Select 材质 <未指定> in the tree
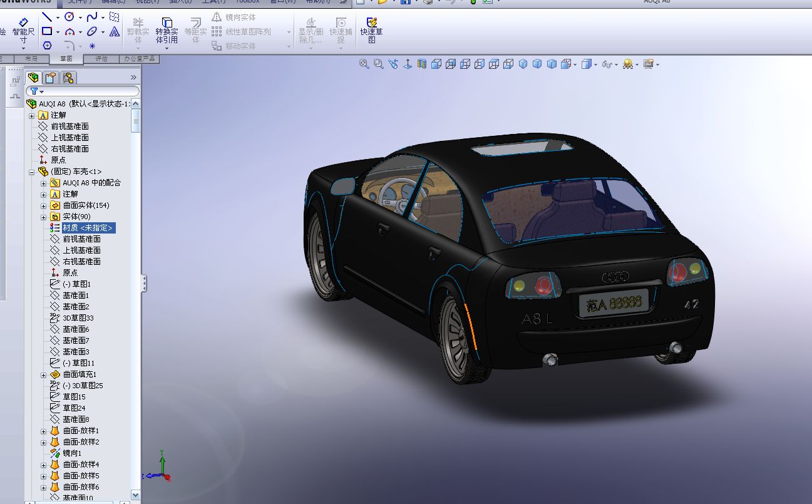Viewport: 812px width, 504px height. [x=88, y=228]
